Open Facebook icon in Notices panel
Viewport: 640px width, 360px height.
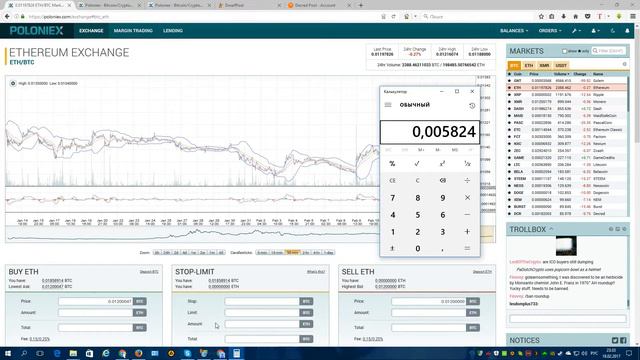tap(623, 340)
